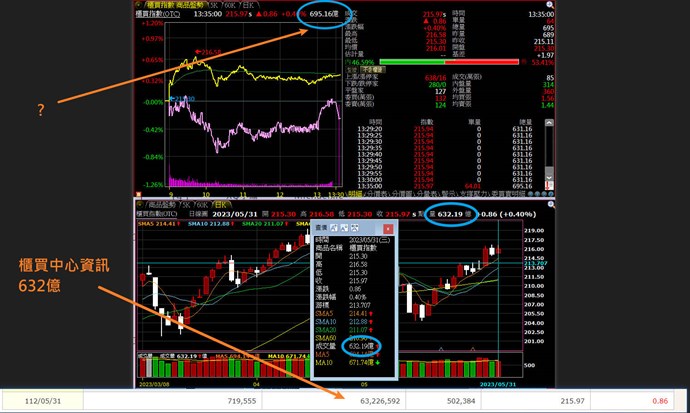Click the SMA20 211.07 indicator label

pos(264,224)
